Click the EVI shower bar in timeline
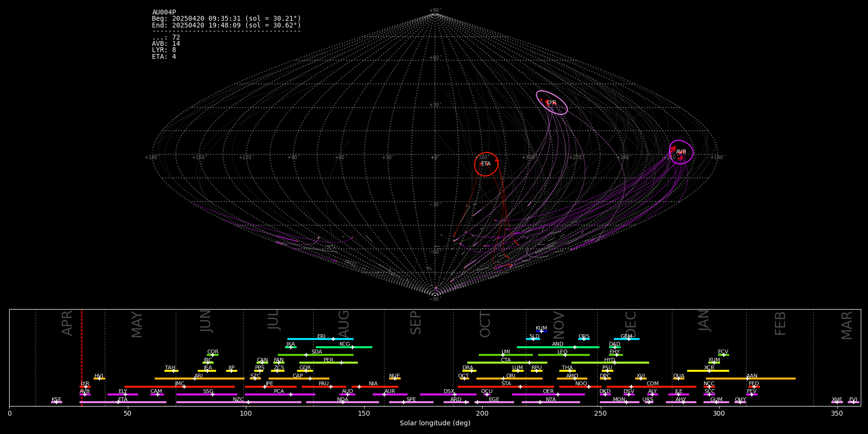The image size is (868, 434). point(854,402)
